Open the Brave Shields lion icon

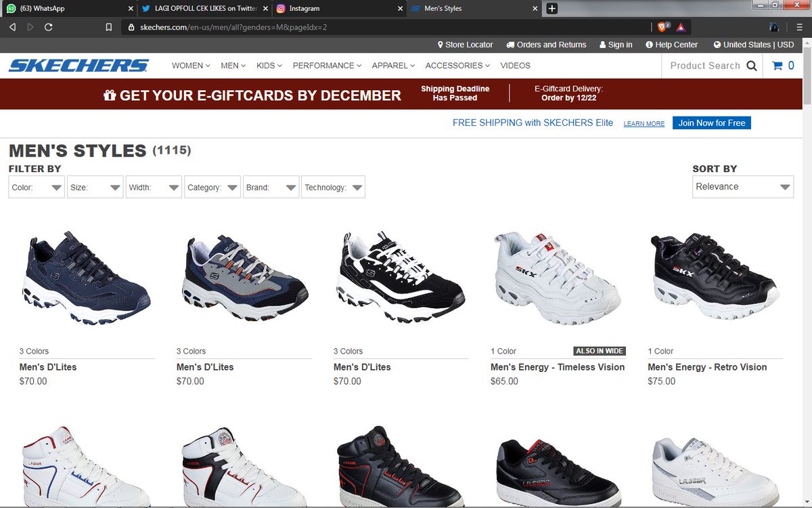pos(663,27)
